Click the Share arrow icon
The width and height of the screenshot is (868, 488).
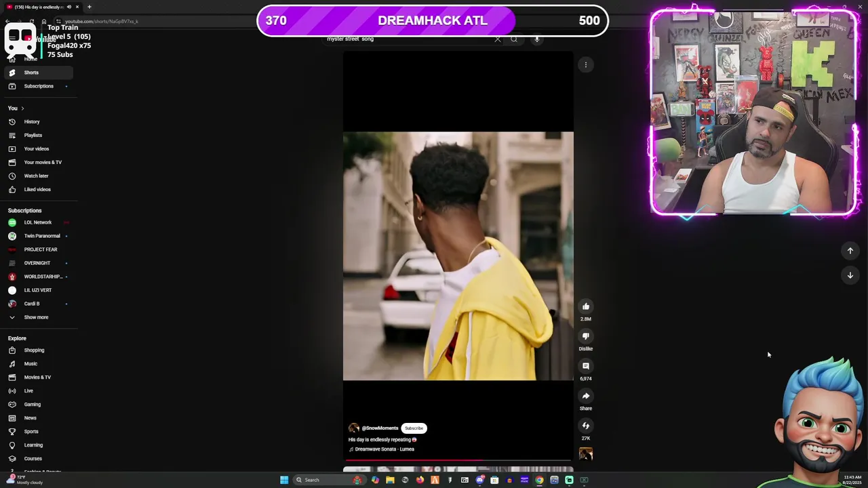click(586, 396)
